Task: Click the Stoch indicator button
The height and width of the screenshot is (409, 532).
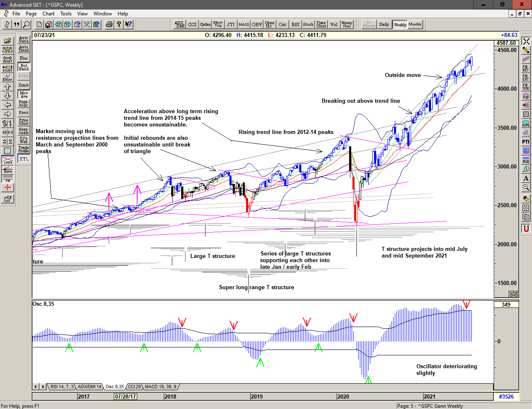Action: tap(308, 25)
